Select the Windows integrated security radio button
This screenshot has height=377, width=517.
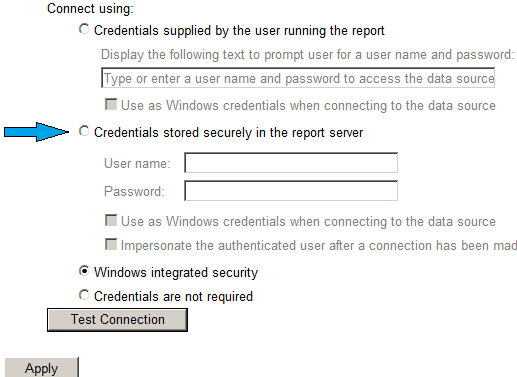(84, 271)
